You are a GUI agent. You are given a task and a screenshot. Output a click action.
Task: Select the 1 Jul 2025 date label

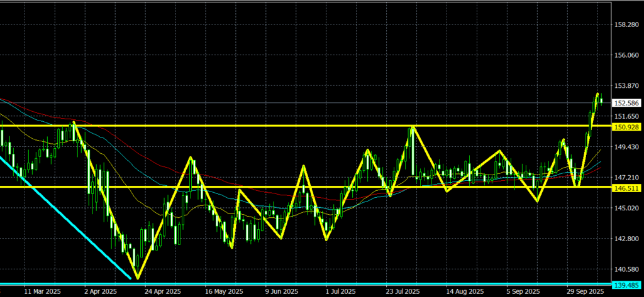click(x=340, y=292)
